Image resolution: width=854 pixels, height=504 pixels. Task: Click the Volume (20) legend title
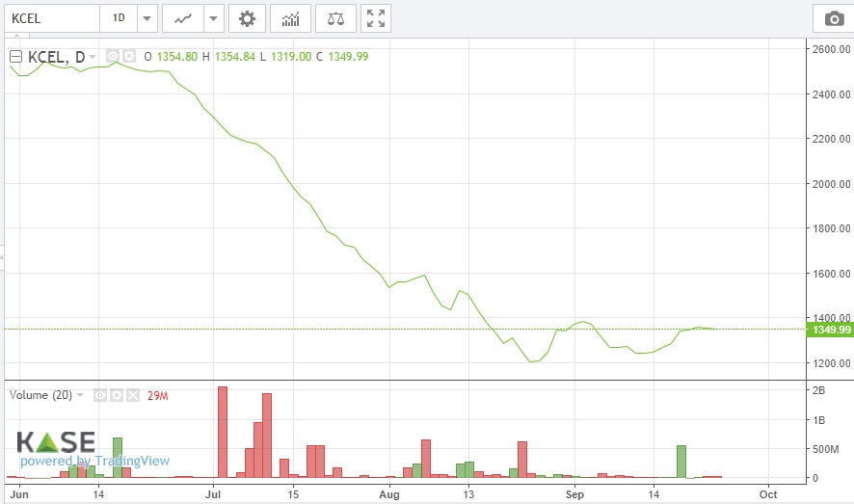40,395
